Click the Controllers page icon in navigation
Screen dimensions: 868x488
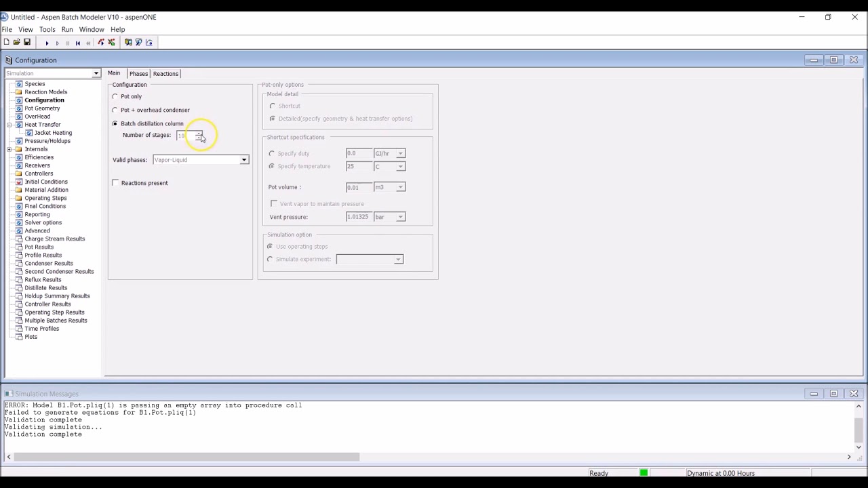pos(19,174)
